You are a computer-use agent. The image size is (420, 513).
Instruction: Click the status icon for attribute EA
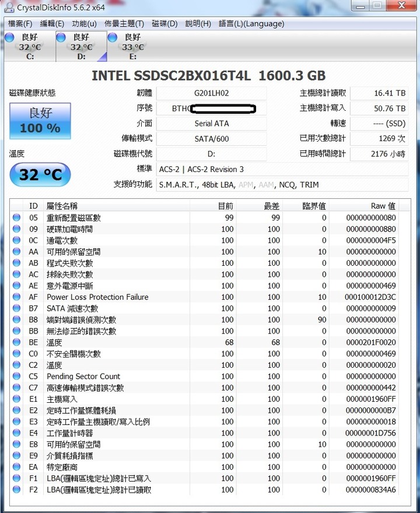pyautogui.click(x=16, y=467)
